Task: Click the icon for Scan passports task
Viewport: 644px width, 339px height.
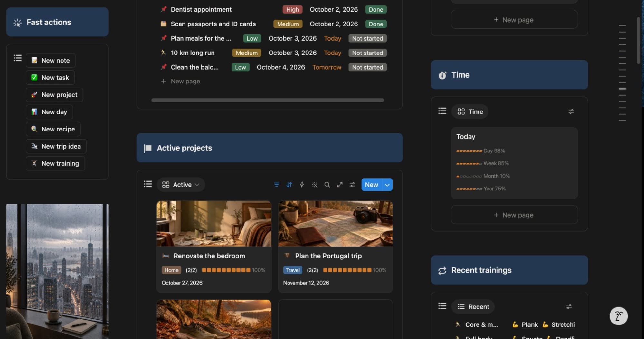Action: point(164,24)
